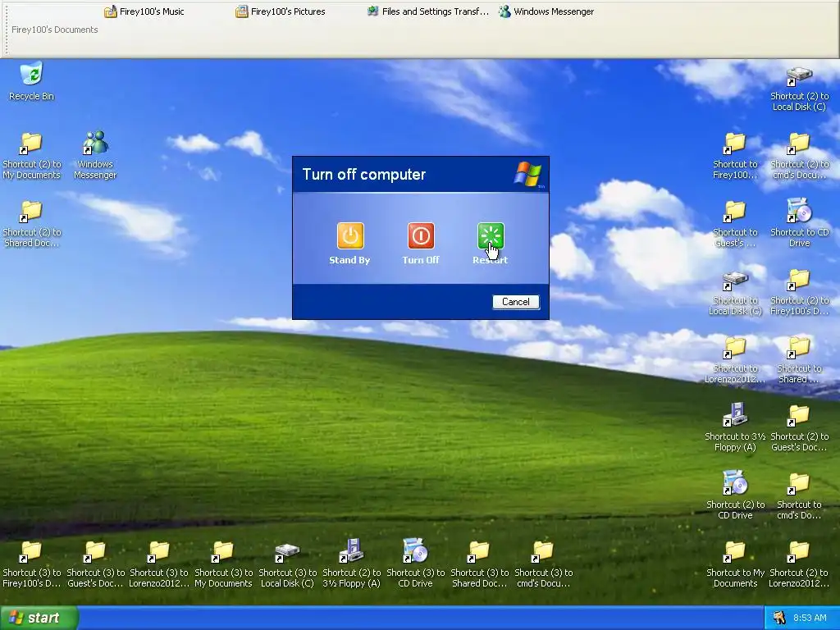
Task: Select Shortcut (2) to cmd's Documents
Action: pos(799,155)
